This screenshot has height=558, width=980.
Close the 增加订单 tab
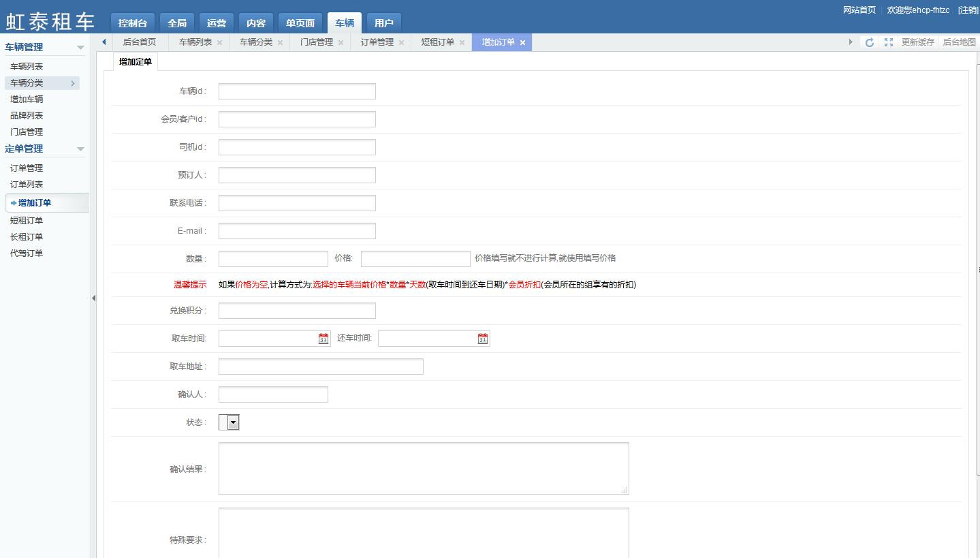click(x=522, y=42)
